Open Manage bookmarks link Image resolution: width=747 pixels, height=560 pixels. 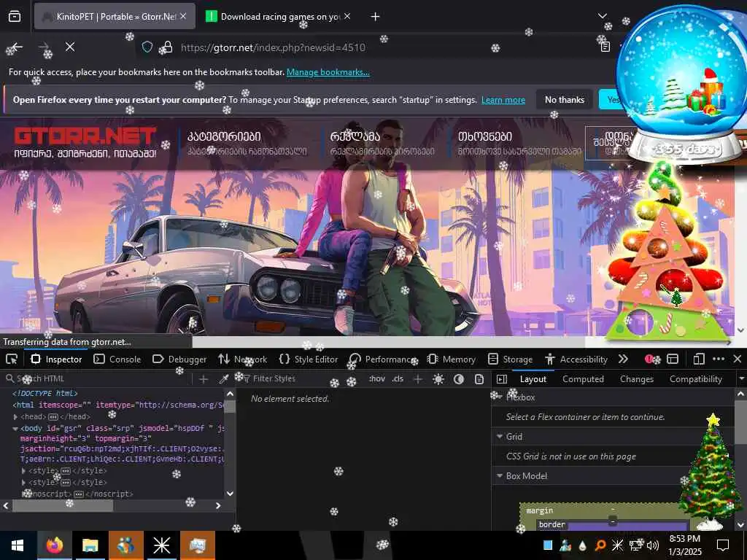(x=328, y=72)
